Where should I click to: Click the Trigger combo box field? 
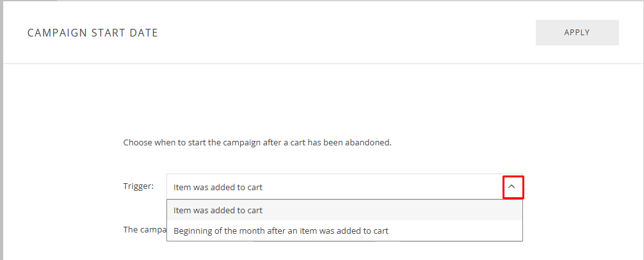coord(333,187)
